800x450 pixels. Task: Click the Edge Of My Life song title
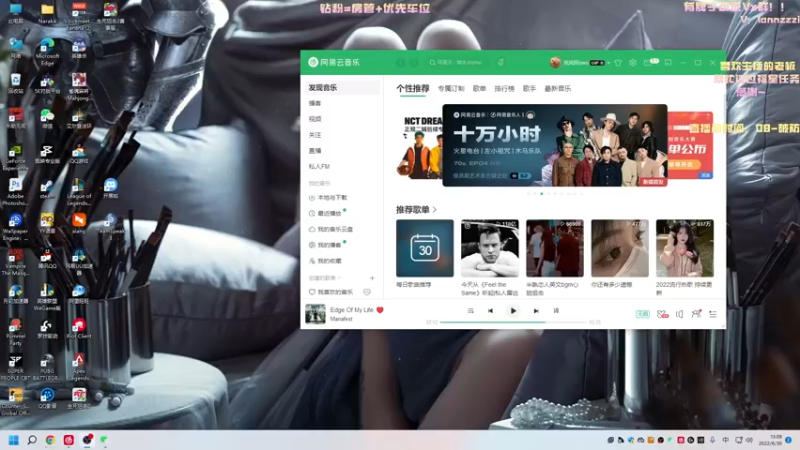coord(352,310)
